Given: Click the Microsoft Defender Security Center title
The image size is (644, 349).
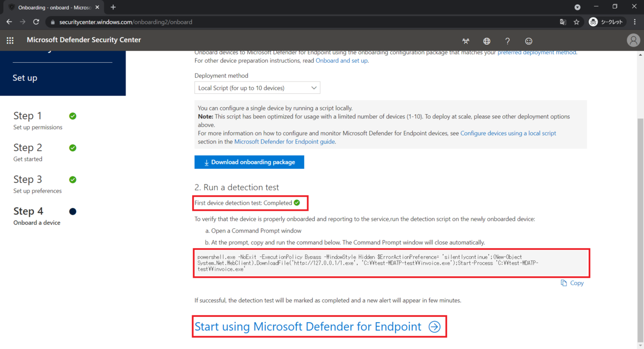Looking at the screenshot, I should [84, 40].
